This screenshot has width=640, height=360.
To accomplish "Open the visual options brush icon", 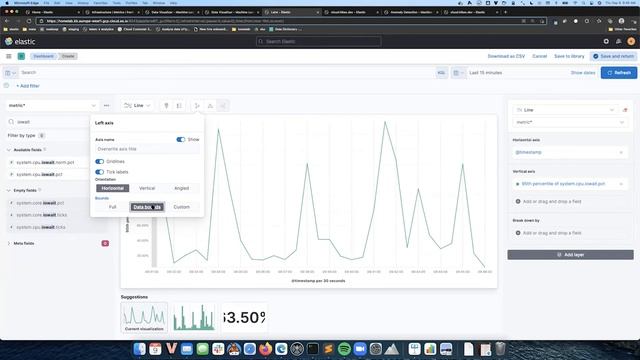I will pos(166,106).
